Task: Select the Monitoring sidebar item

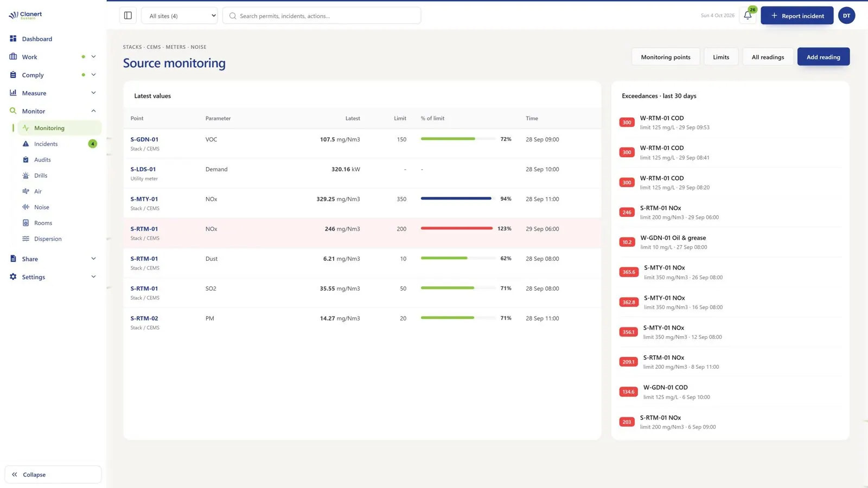Action: (x=60, y=128)
